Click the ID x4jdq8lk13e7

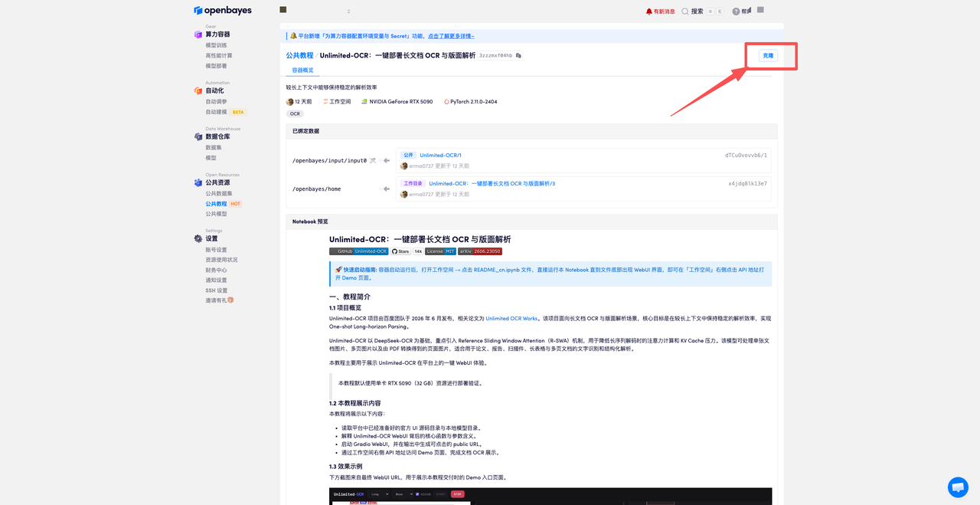(747, 184)
